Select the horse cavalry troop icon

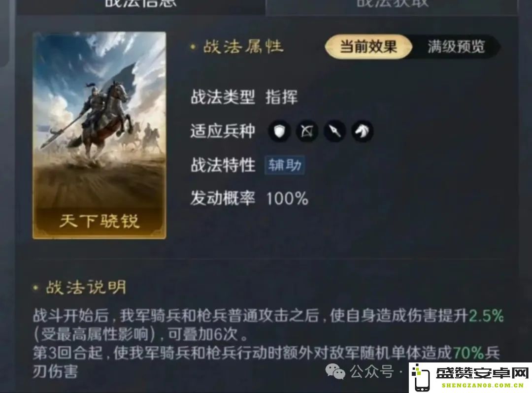click(x=362, y=131)
